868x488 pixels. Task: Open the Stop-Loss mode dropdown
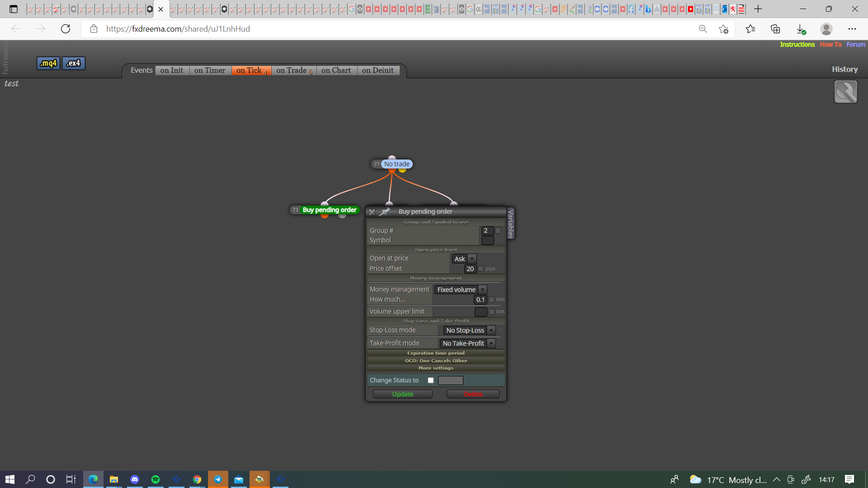(x=470, y=330)
